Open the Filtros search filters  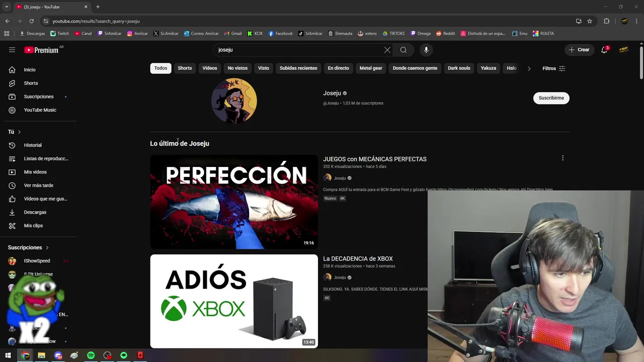pyautogui.click(x=554, y=68)
